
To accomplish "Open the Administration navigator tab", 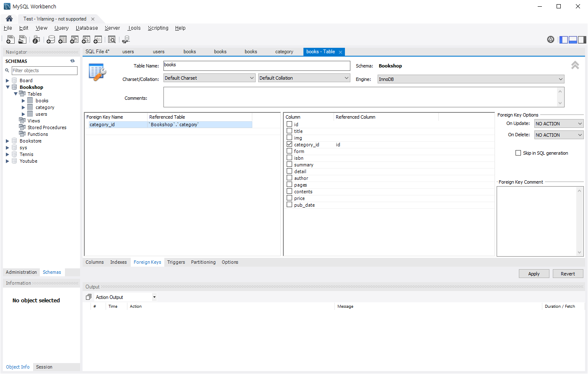I will coord(21,272).
